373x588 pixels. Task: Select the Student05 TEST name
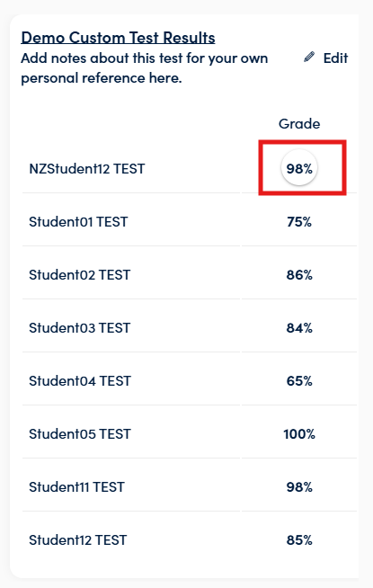pyautogui.click(x=80, y=434)
